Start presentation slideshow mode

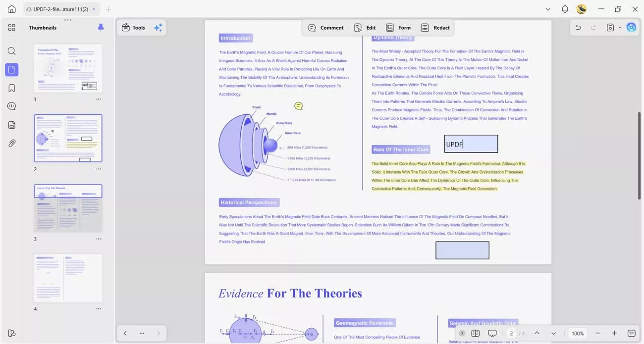[492, 333]
